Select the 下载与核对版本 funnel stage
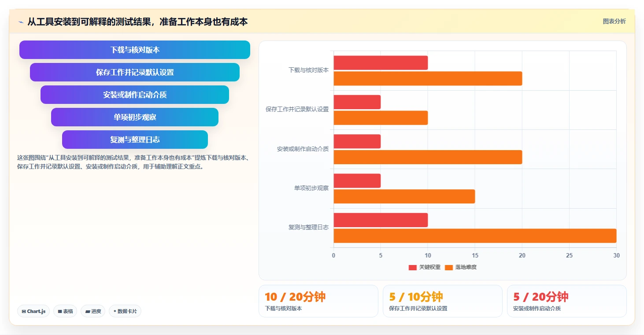 click(x=135, y=50)
